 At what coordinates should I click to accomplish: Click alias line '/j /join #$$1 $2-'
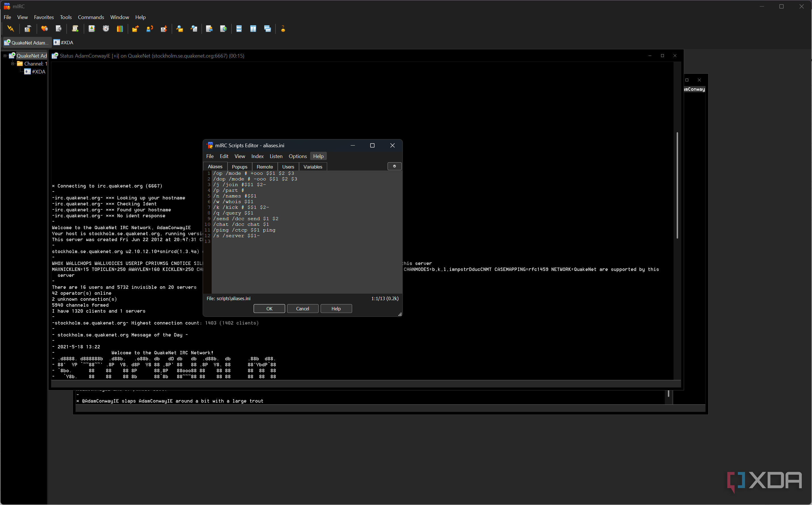pos(239,184)
